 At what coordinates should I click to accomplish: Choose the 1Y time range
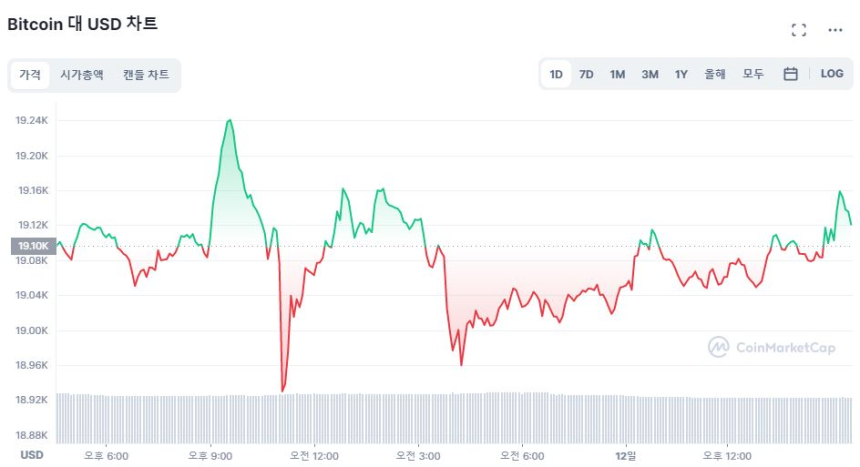coord(681,74)
